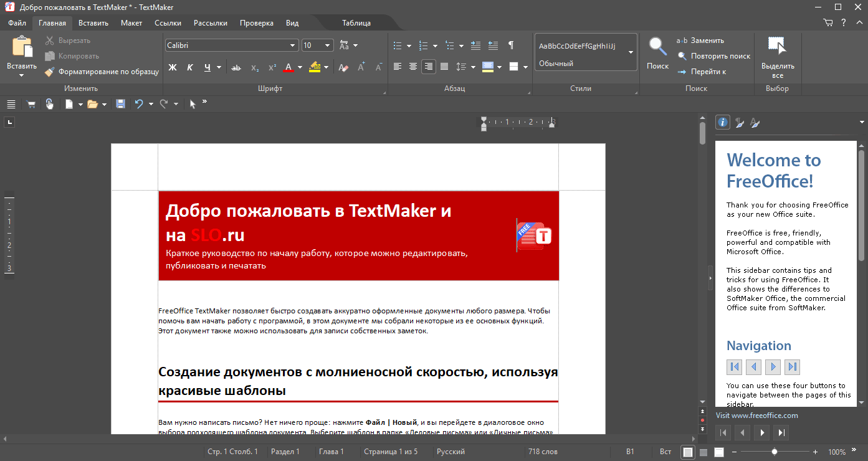This screenshot has height=461, width=868.
Task: Toggle the pilcrow formatting marks button
Action: [x=511, y=45]
